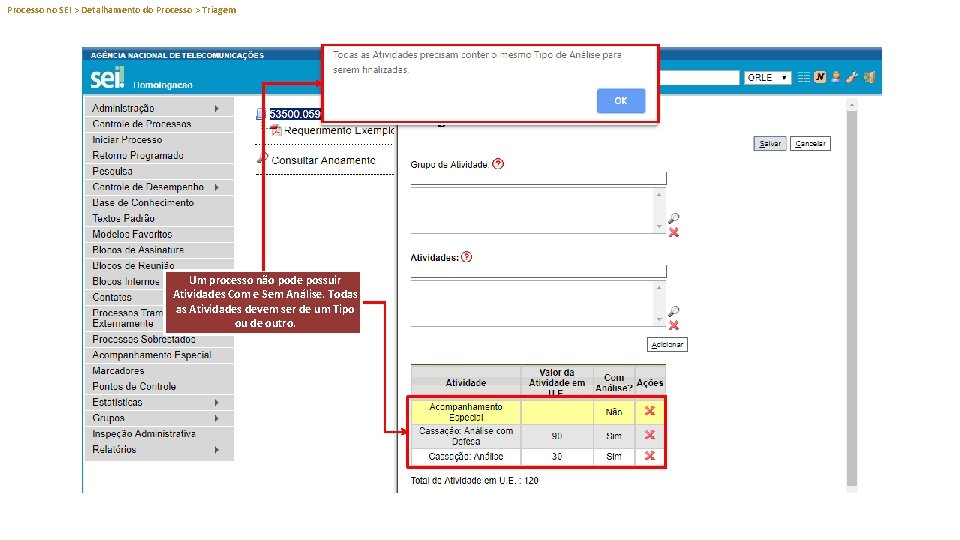Click process document icon beside 53500.059
This screenshot has height=540, width=960.
coord(261,114)
